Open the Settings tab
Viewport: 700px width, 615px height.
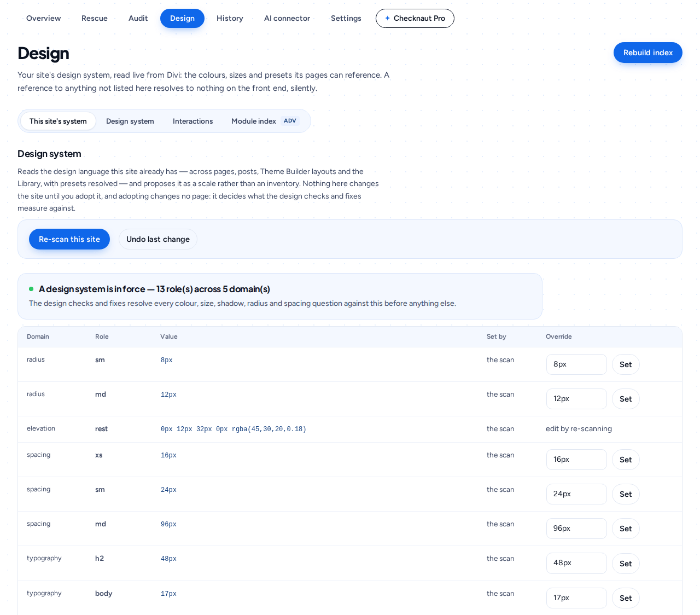point(346,18)
